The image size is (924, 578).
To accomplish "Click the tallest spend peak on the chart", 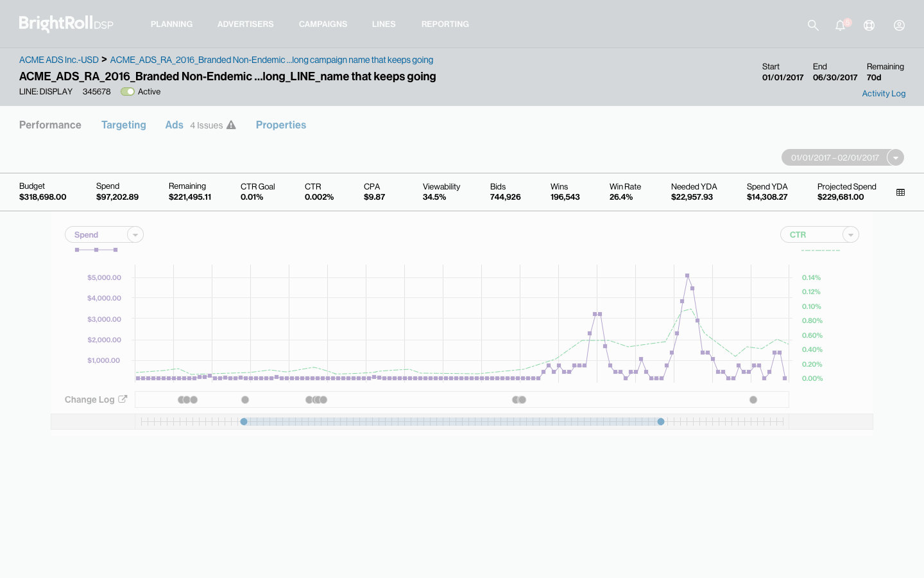I will tap(687, 275).
